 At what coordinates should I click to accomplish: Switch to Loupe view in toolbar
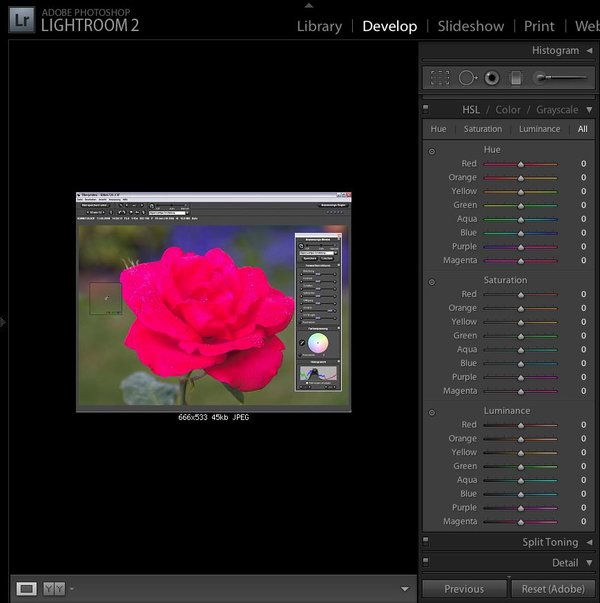point(27,588)
